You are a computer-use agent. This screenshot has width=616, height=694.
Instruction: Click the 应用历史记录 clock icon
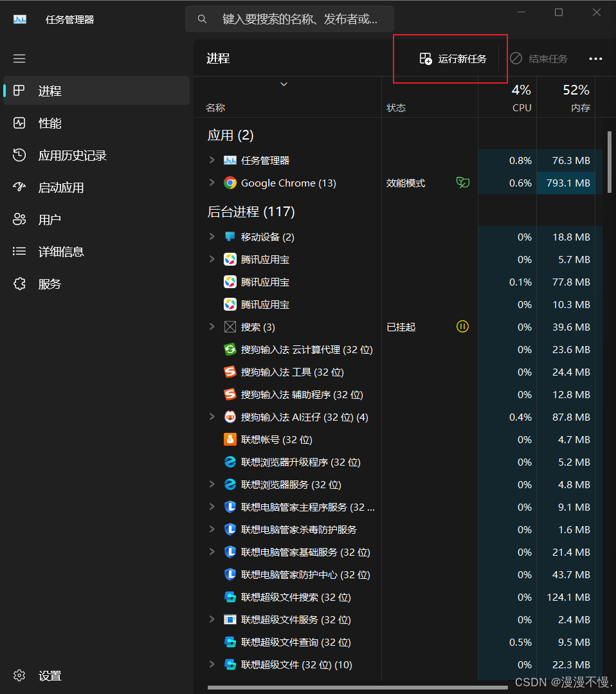click(x=19, y=155)
